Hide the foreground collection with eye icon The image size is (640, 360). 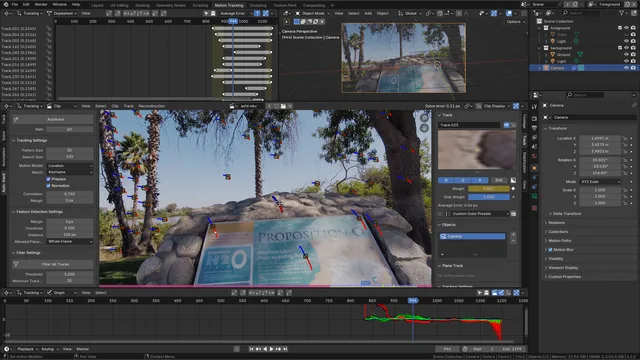click(x=627, y=28)
